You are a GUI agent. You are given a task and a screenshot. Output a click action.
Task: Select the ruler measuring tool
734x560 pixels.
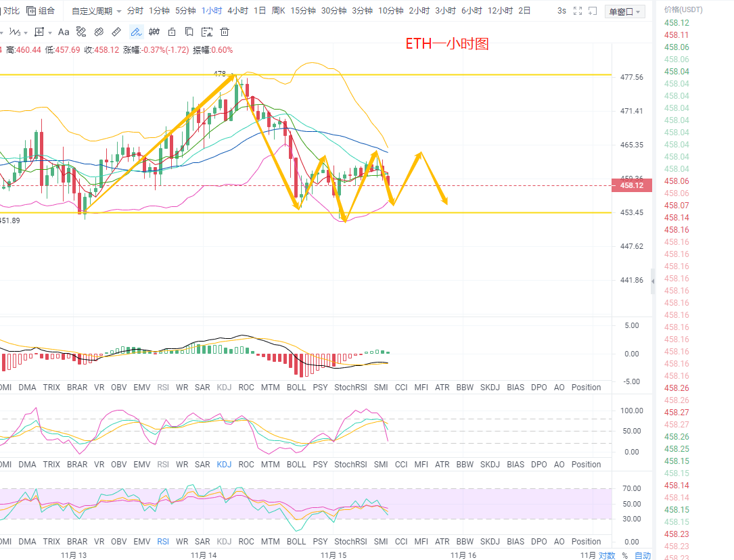tap(116, 32)
